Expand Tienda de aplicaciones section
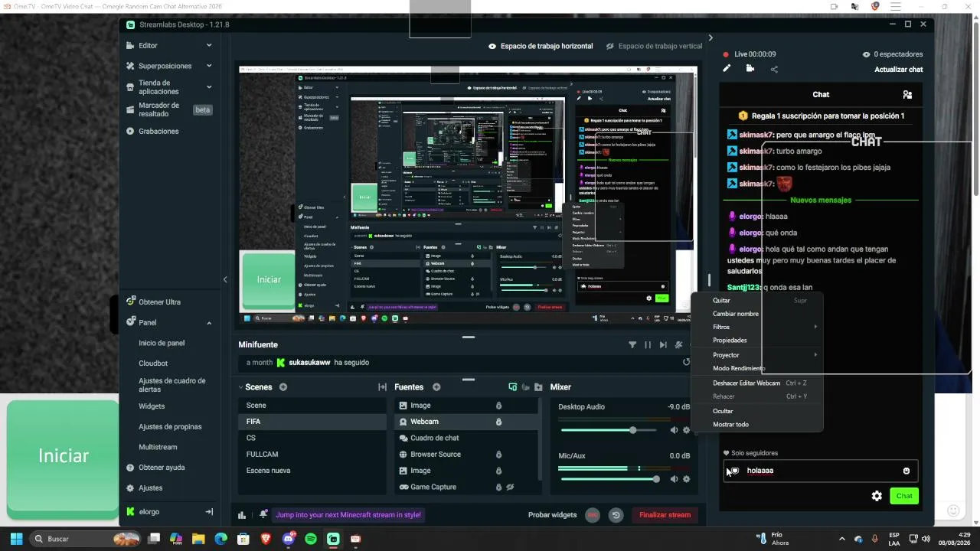The width and height of the screenshot is (980, 551). (209, 86)
